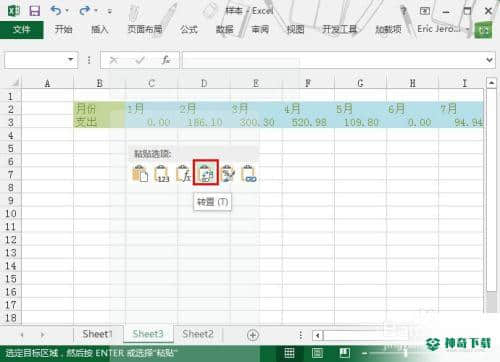500x362 pixels.
Task: Switch to the 开始 ribbon tab
Action: pos(63,30)
